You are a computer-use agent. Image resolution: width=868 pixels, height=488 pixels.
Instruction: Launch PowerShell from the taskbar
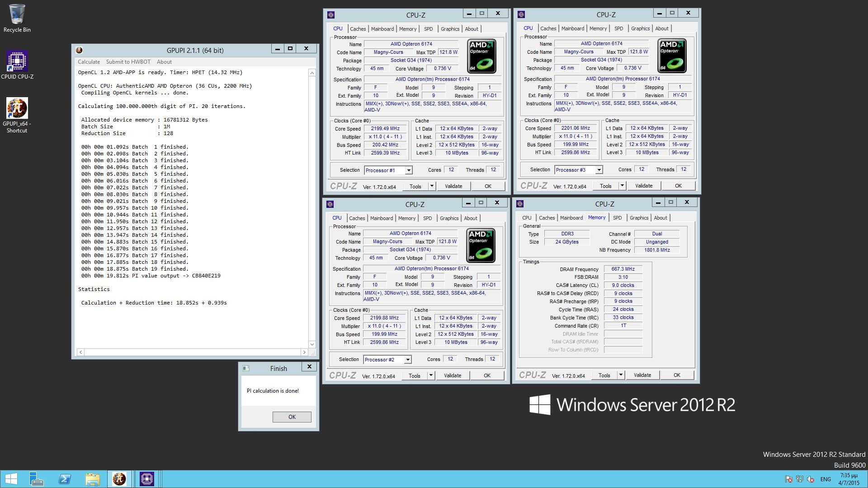pyautogui.click(x=65, y=479)
